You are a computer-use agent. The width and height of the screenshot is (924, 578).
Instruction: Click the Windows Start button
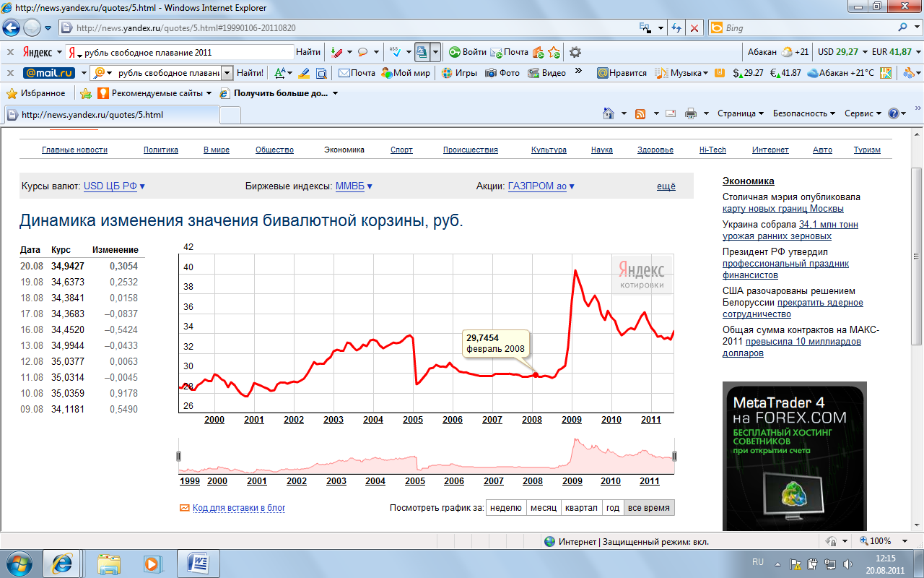[x=19, y=562]
